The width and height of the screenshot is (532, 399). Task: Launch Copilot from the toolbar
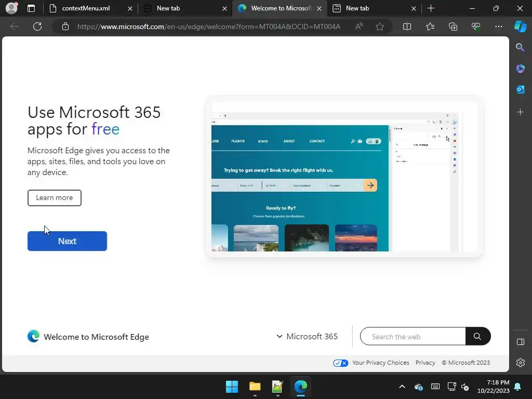pos(520,26)
